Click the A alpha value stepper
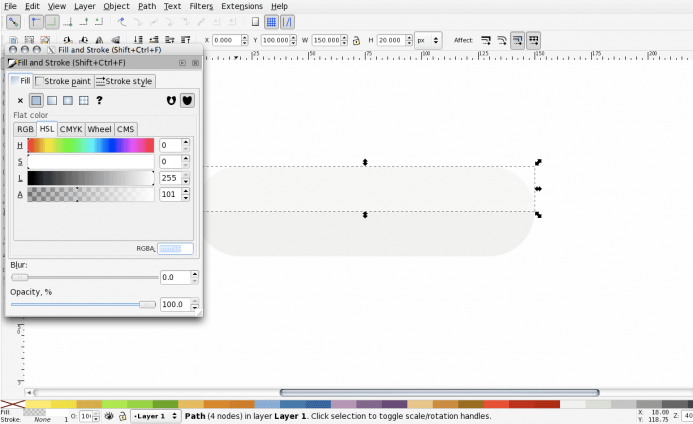The image size is (693, 424). (x=186, y=194)
